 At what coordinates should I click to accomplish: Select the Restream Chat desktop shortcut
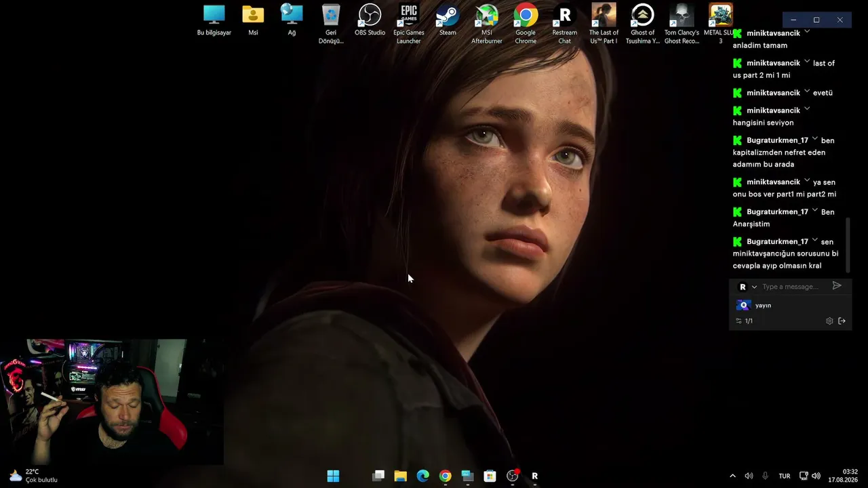pos(564,24)
